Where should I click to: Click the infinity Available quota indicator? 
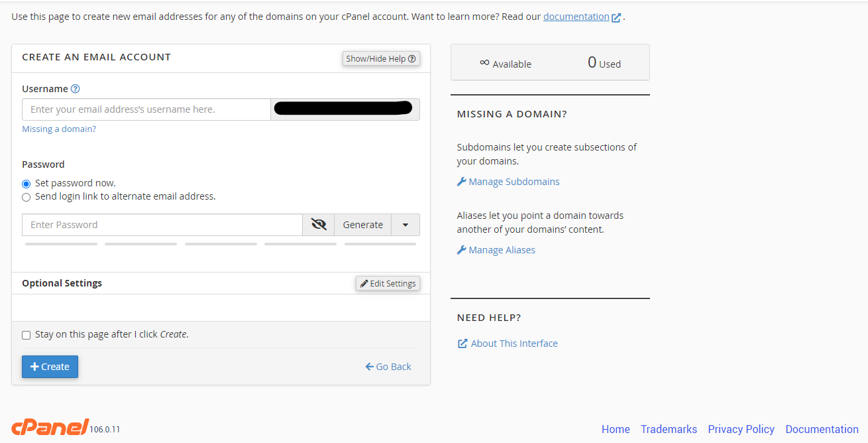point(506,63)
